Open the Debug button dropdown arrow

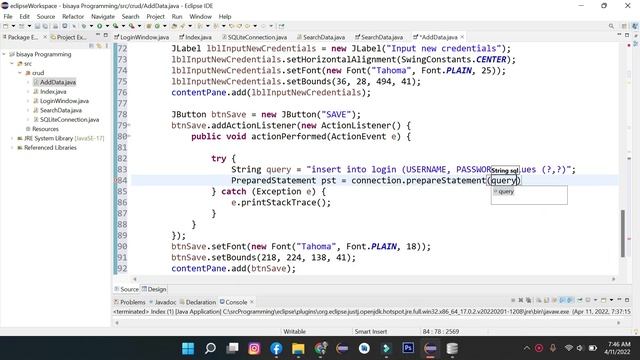pyautogui.click(x=91, y=26)
